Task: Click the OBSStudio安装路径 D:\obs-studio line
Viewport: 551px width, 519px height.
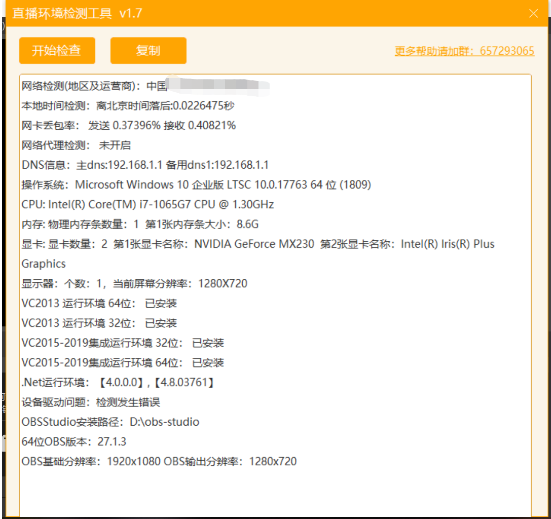Action: 110,422
